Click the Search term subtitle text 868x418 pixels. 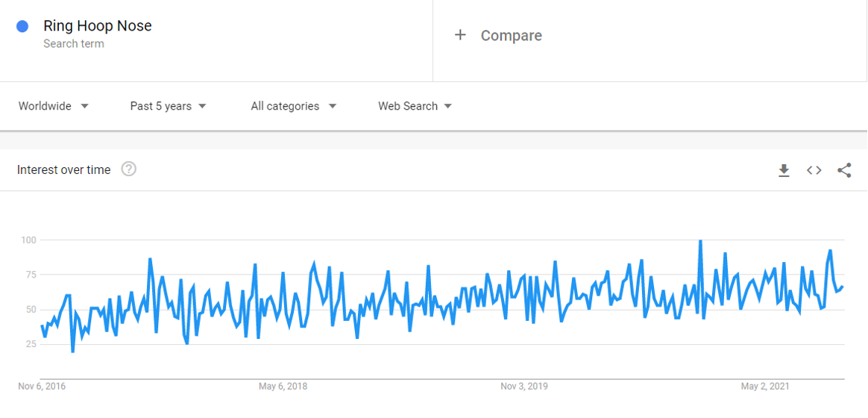[74, 44]
